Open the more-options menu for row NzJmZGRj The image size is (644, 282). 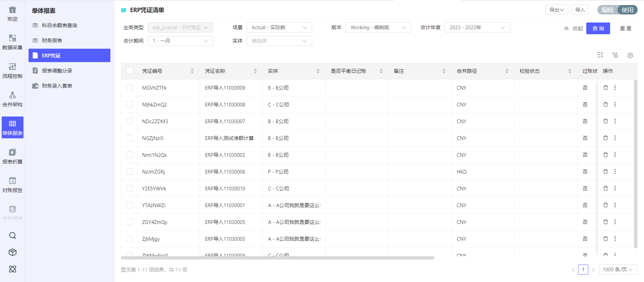pos(615,172)
